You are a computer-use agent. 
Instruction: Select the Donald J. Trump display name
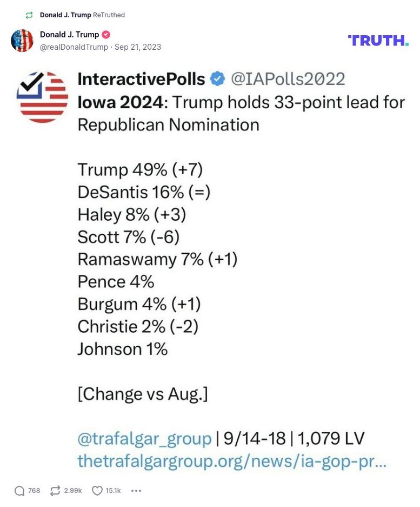(x=70, y=34)
